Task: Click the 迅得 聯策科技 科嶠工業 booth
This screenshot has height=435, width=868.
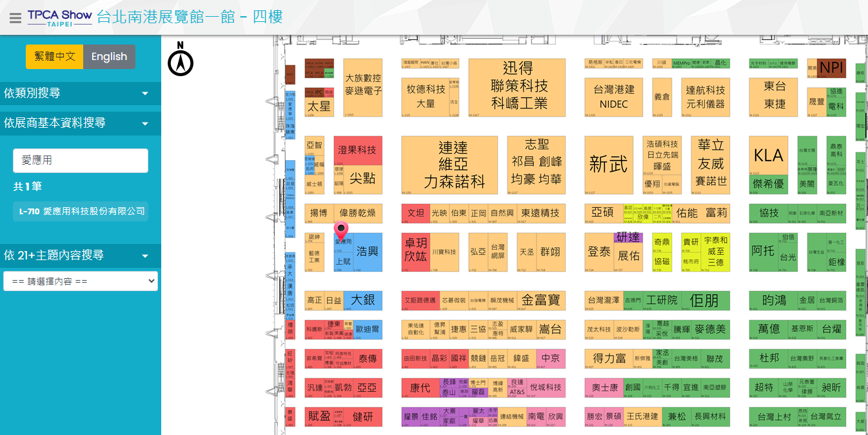Action: (x=517, y=87)
